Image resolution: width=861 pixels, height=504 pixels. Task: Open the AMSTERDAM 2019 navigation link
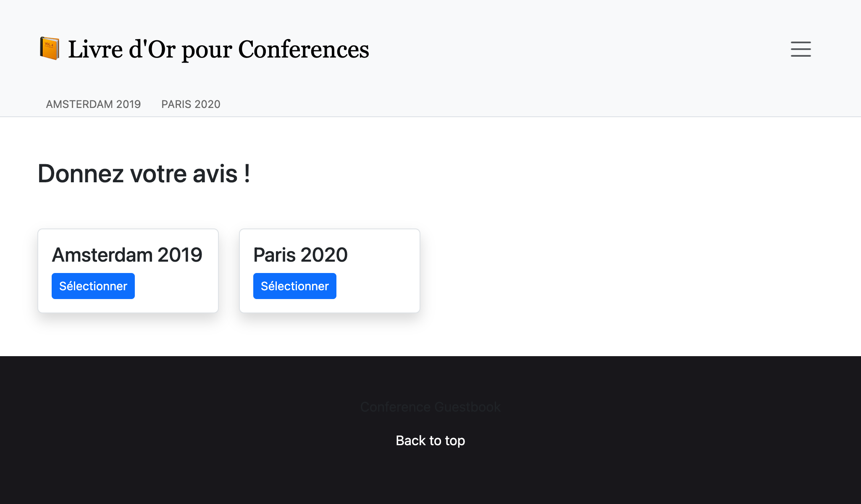click(x=93, y=104)
